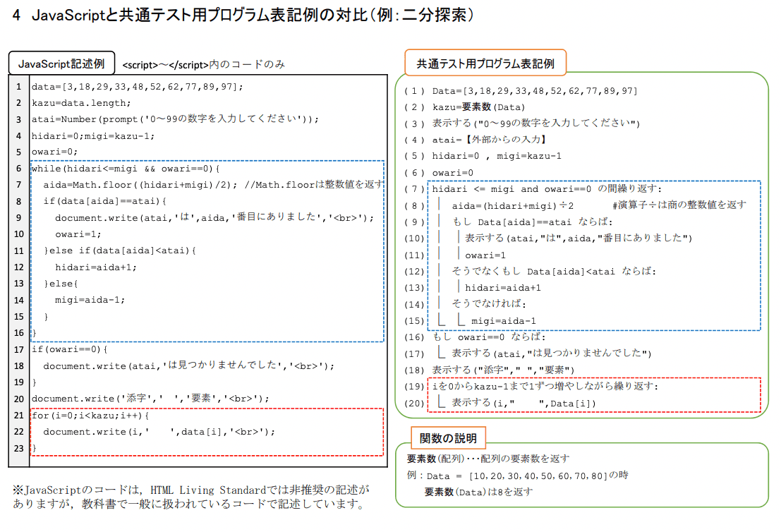Click the 'while(hidari<=migi && owari==0){' line

(x=126, y=169)
